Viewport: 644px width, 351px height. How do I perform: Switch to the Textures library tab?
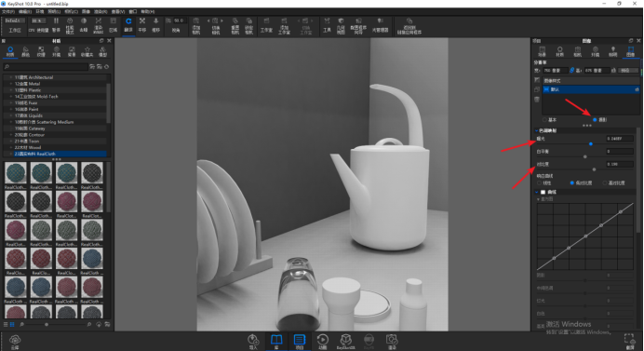(x=41, y=51)
